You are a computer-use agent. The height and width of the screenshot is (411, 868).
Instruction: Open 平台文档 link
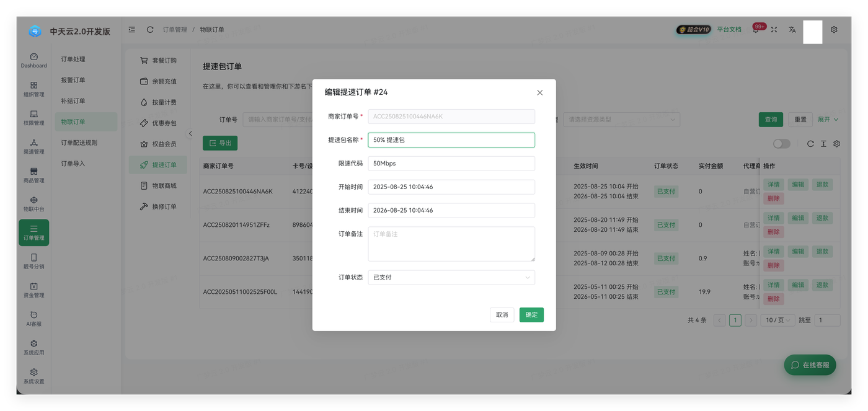(729, 30)
